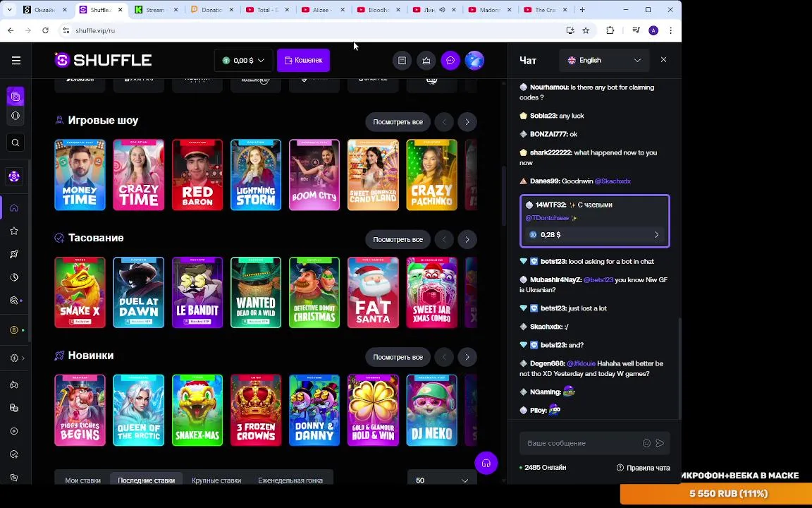Switch to Последние ставки tab

pos(146,480)
